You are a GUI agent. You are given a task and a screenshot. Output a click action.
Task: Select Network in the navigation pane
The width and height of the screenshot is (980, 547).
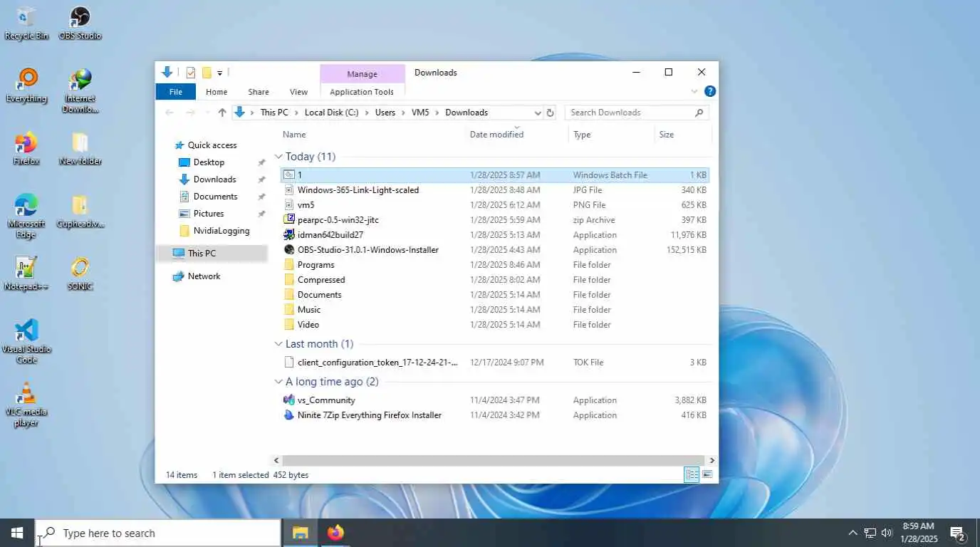pyautogui.click(x=204, y=276)
